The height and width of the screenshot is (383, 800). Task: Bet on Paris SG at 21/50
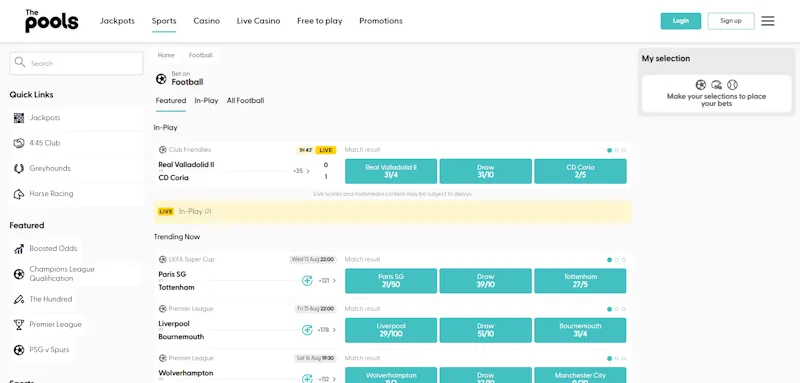pyautogui.click(x=391, y=281)
